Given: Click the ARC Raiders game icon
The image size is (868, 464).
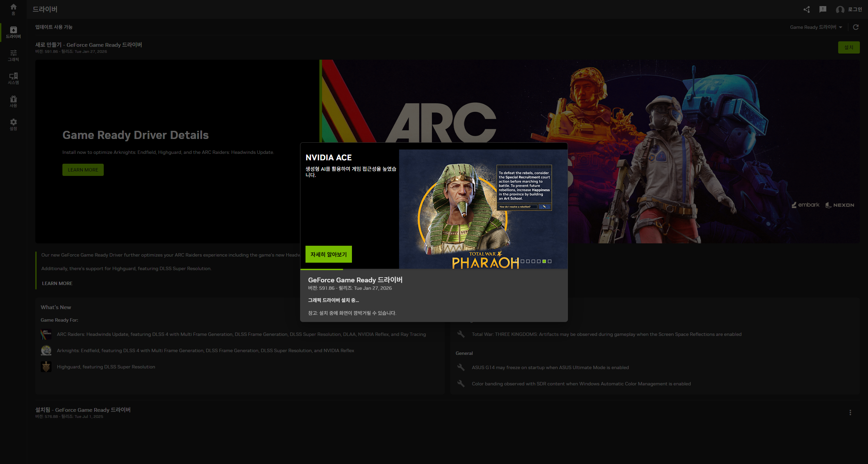Looking at the screenshot, I should coord(46,334).
